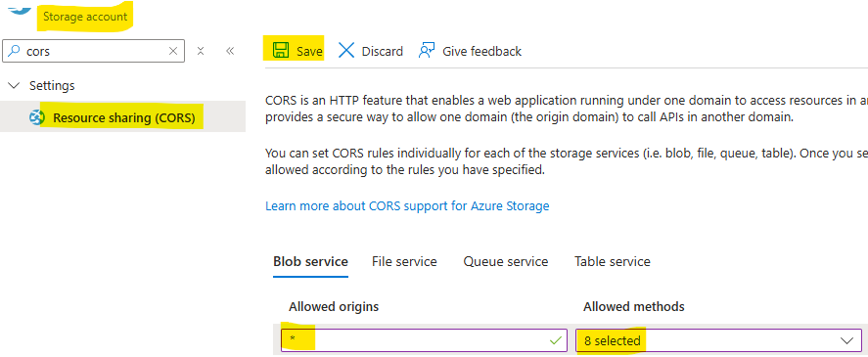Screen dimensions: 868x357
Task: Click the Resource sharing (CORS) globe icon
Action: (36, 118)
